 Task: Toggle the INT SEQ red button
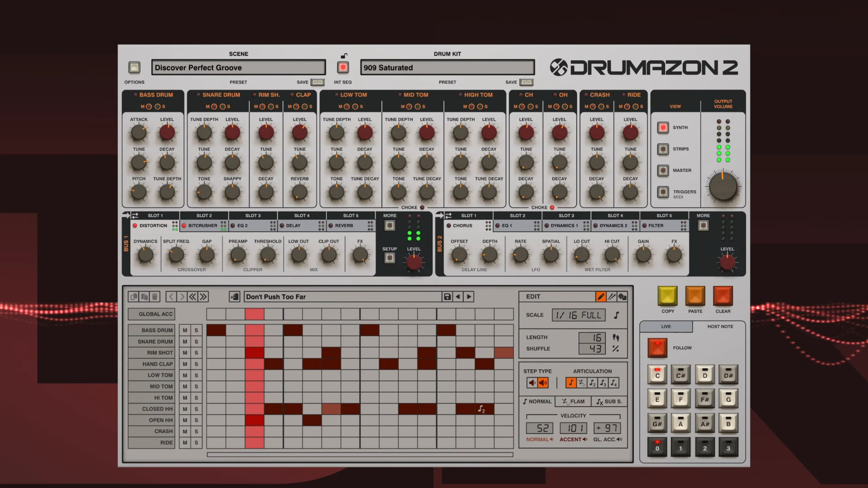pyautogui.click(x=343, y=68)
